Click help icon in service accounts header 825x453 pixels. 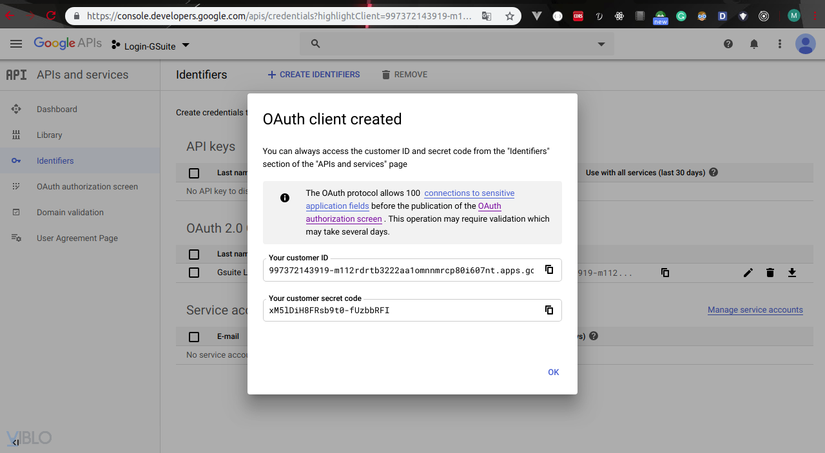[593, 336]
